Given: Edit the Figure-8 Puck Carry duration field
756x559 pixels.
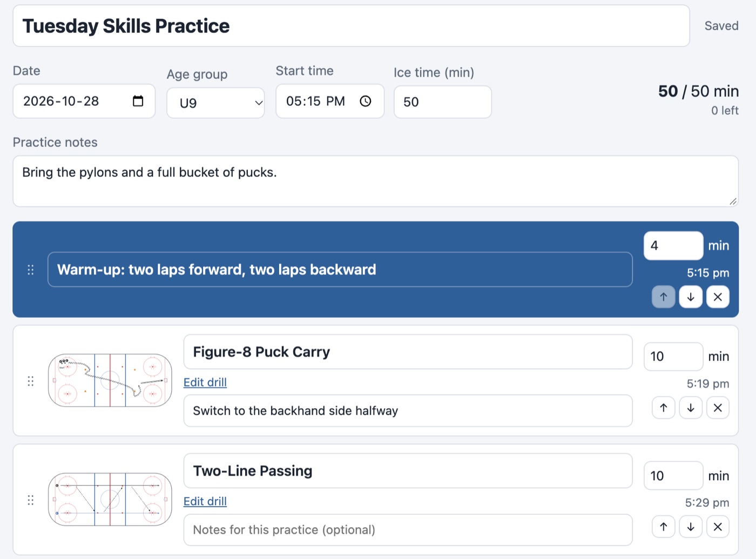Looking at the screenshot, I should (673, 356).
